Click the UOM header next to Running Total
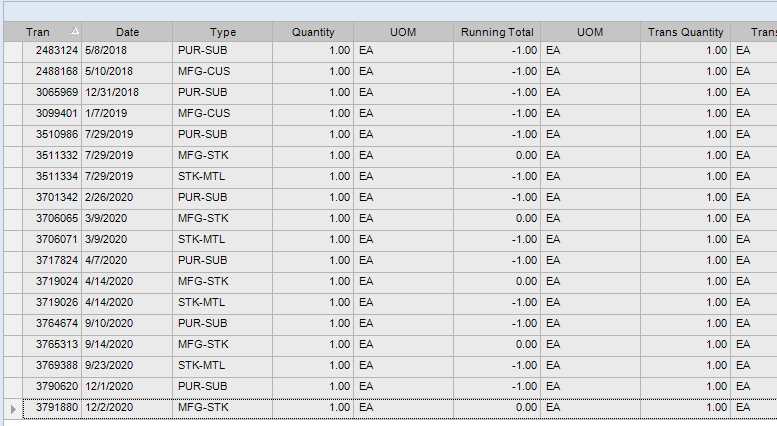 click(590, 32)
